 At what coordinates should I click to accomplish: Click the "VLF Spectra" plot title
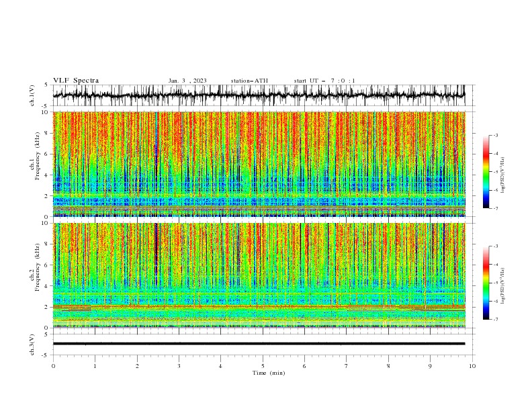click(76, 81)
